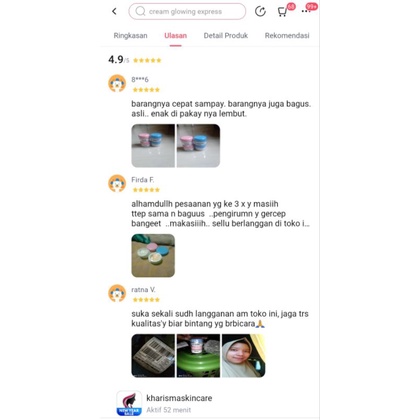
Task: Tap the kharismaskincare shop logo
Action: (129, 403)
